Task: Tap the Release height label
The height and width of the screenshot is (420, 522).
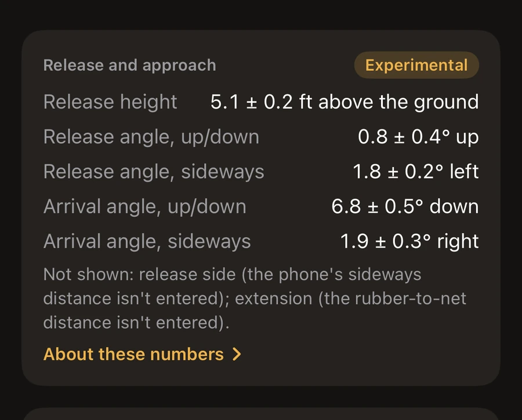Action: point(110,102)
